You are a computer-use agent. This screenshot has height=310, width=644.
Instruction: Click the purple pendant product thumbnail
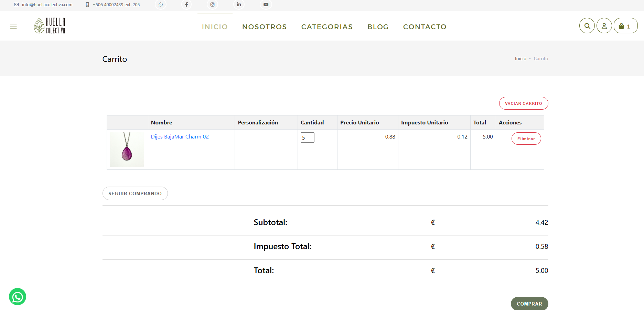(x=127, y=150)
